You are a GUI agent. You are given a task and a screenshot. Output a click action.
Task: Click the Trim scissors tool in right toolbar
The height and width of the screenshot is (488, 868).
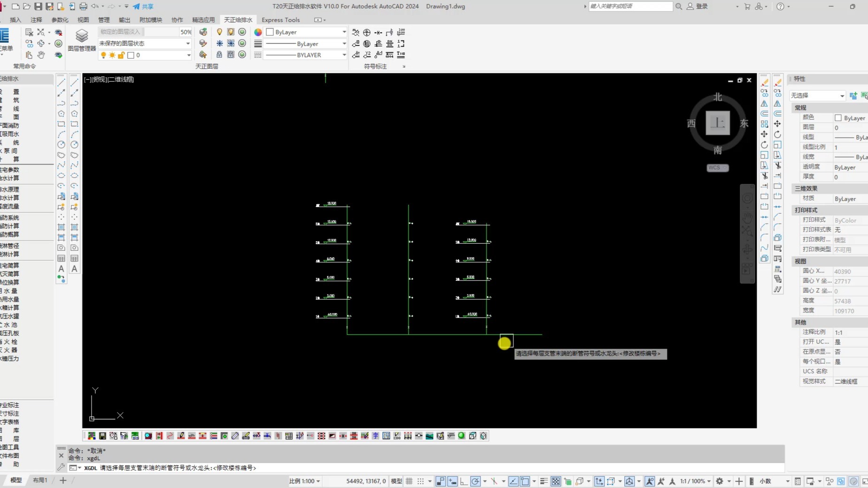764,176
